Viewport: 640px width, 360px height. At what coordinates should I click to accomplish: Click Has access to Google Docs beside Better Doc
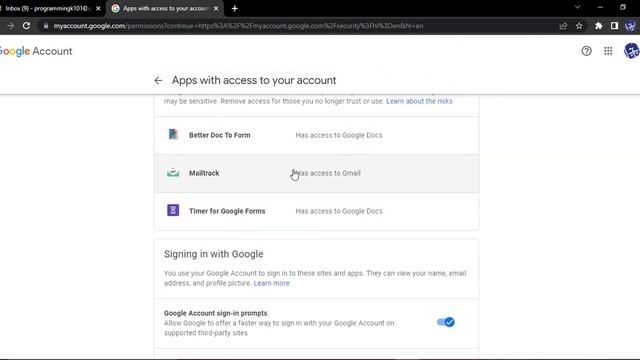pyautogui.click(x=339, y=135)
